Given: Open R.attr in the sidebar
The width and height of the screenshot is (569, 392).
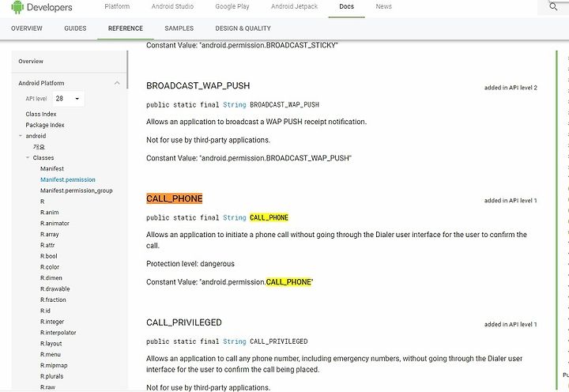Looking at the screenshot, I should tap(47, 245).
